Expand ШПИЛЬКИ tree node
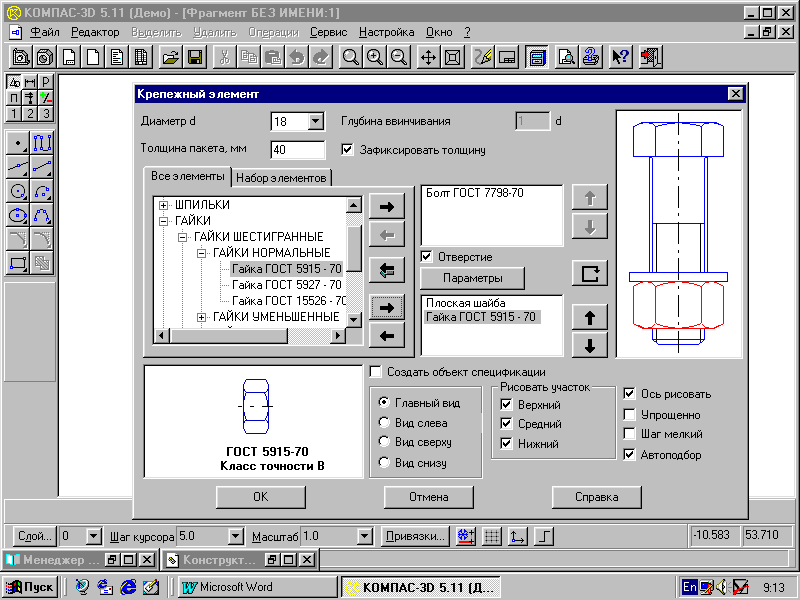This screenshot has height=600, width=800. click(163, 205)
